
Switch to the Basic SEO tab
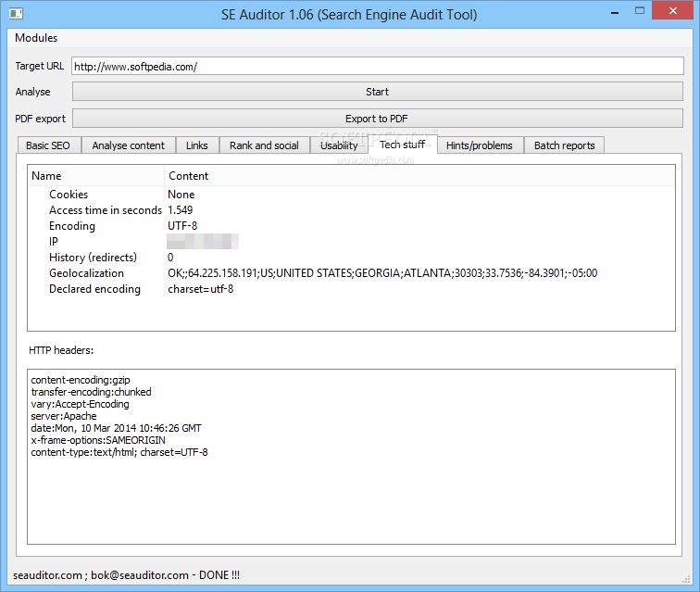point(48,145)
